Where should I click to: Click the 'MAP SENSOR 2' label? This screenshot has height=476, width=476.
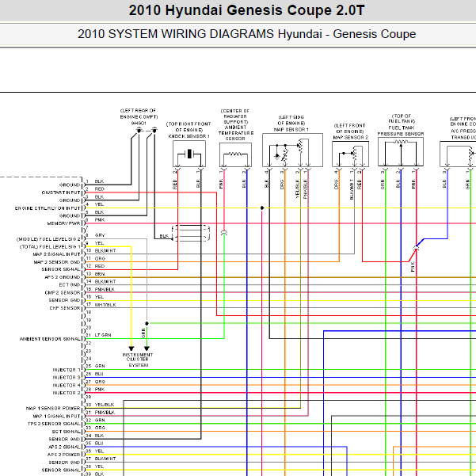tap(350, 138)
